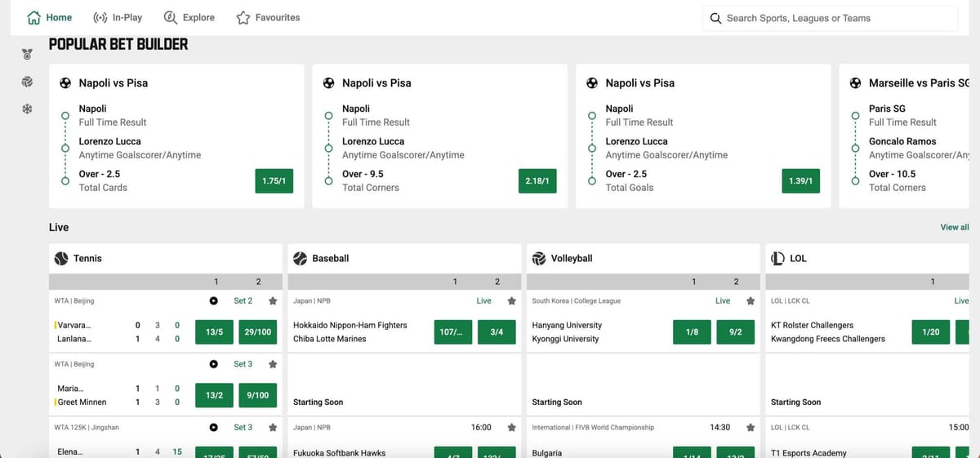
Task: Open the volleyball icon in left sidebar
Action: pyautogui.click(x=28, y=82)
